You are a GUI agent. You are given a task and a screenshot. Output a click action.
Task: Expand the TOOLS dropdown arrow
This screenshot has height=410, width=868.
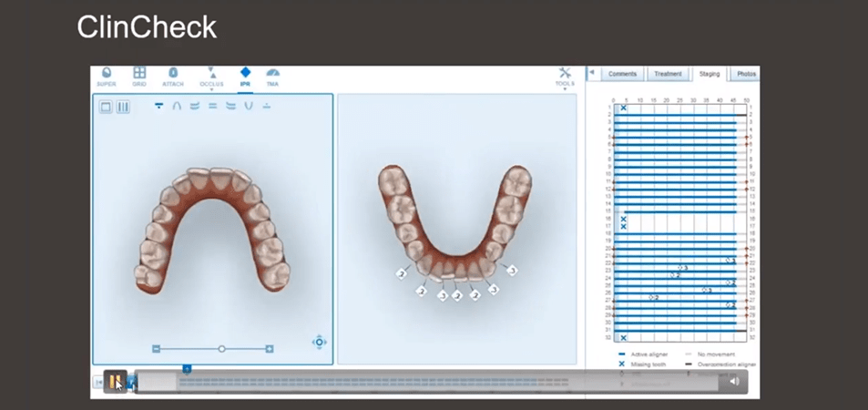[565, 89]
